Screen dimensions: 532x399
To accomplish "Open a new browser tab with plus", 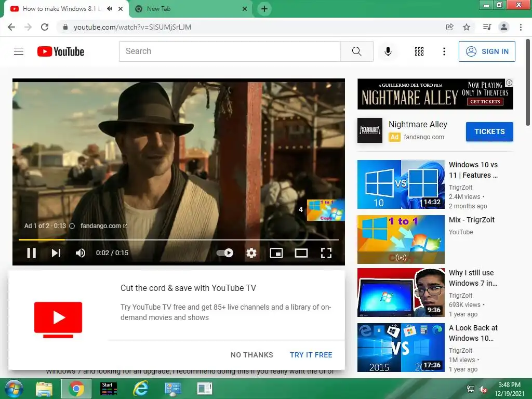I will click(x=264, y=9).
